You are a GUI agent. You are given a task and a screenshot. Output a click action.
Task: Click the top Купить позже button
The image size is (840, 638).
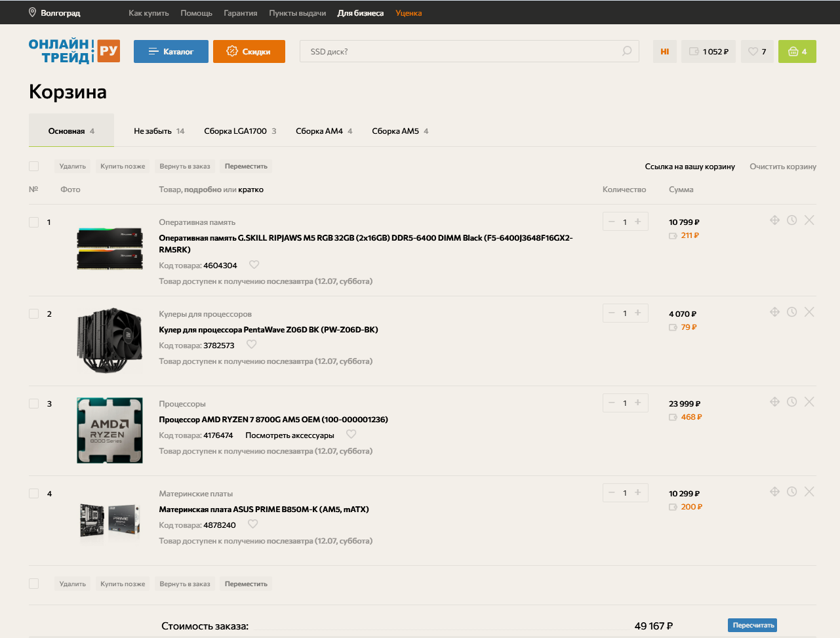pyautogui.click(x=123, y=167)
